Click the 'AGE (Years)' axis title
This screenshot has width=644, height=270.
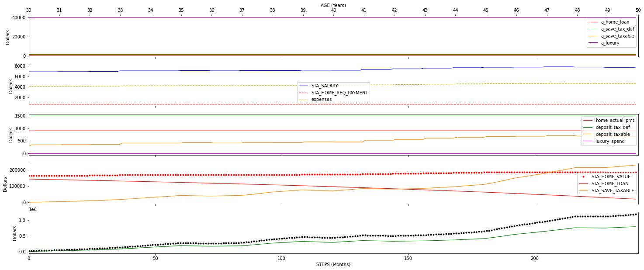pyautogui.click(x=333, y=5)
